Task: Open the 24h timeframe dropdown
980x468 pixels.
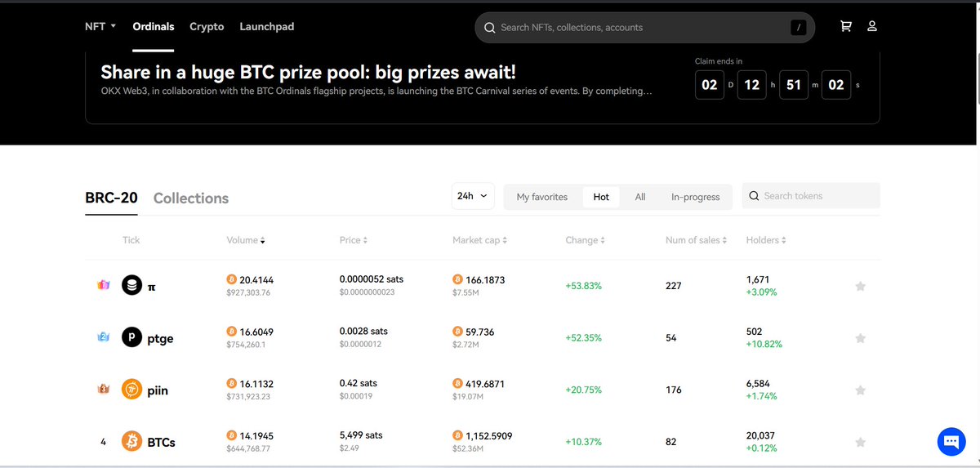Action: 473,196
